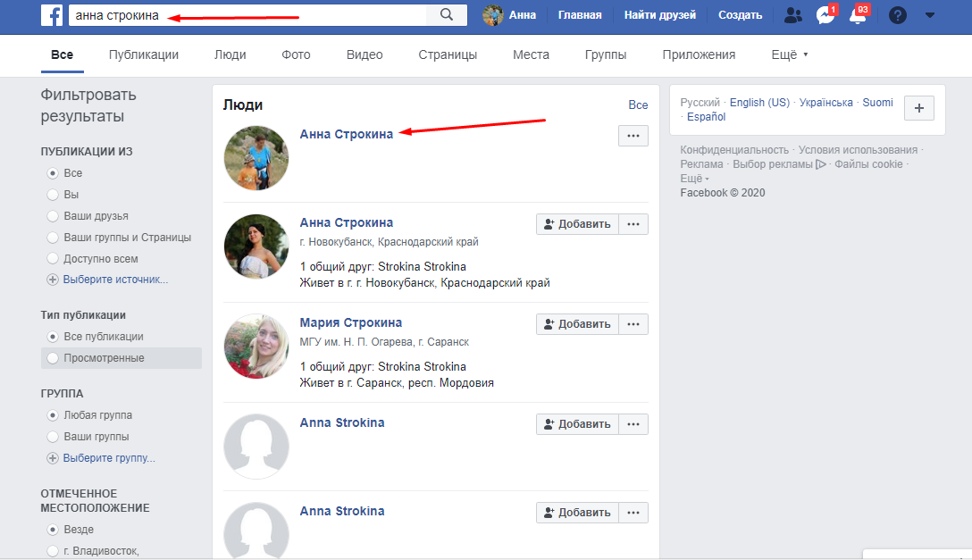Add Анна Строкина from Новокубанск as friend
972x560 pixels.
577,223
